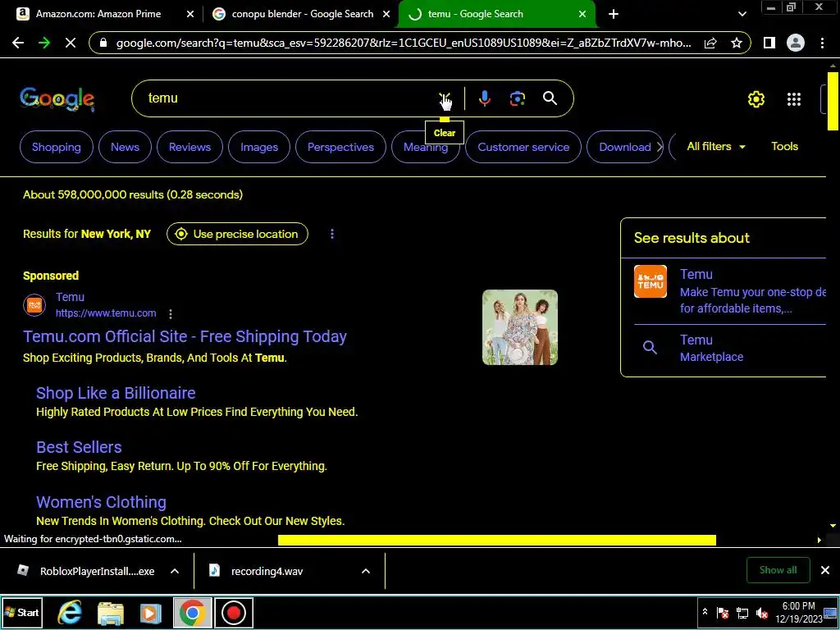Click Use precise location button

[x=237, y=234]
